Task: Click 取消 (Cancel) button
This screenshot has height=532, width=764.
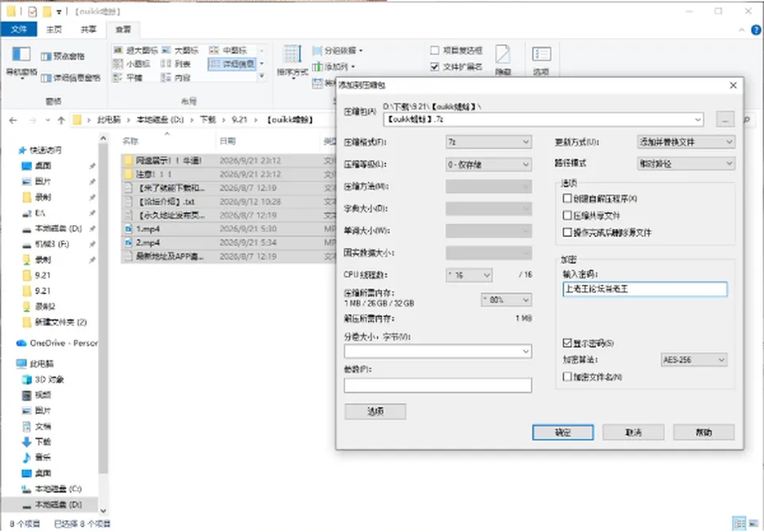Action: [x=633, y=433]
